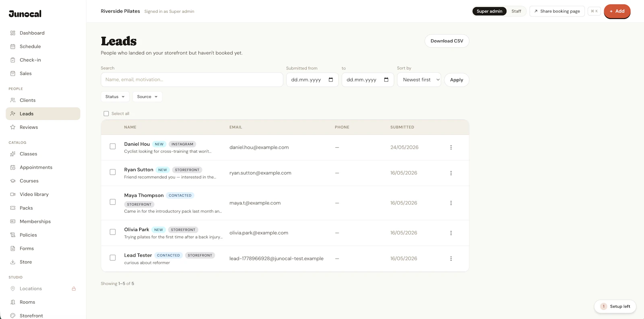The image size is (644, 319).
Task: Click the ⌘K command shortcut button
Action: coord(594,11)
